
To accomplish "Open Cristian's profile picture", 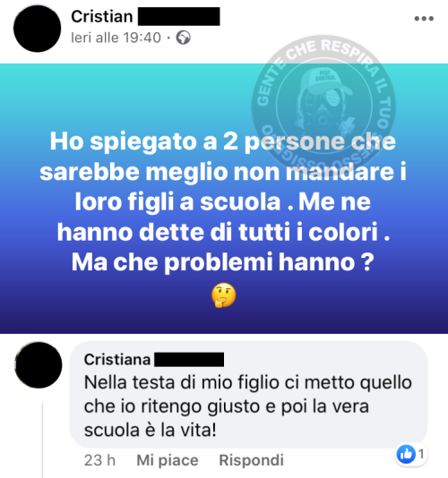I will (38, 29).
